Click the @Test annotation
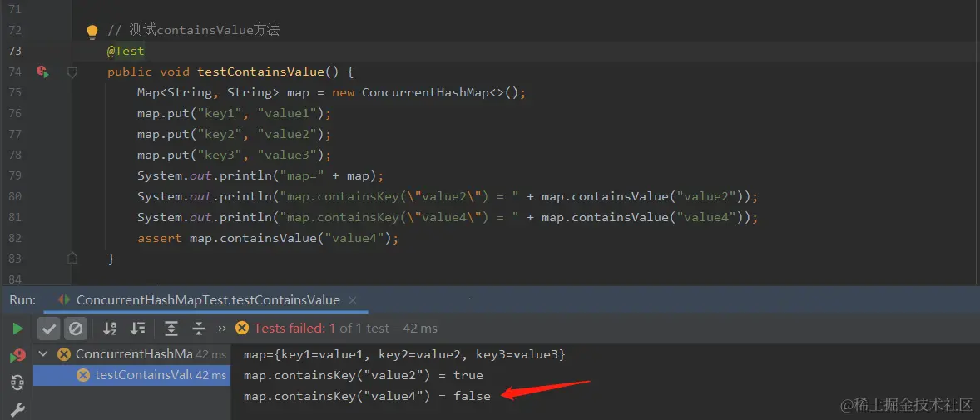The height and width of the screenshot is (420, 980). (x=126, y=52)
